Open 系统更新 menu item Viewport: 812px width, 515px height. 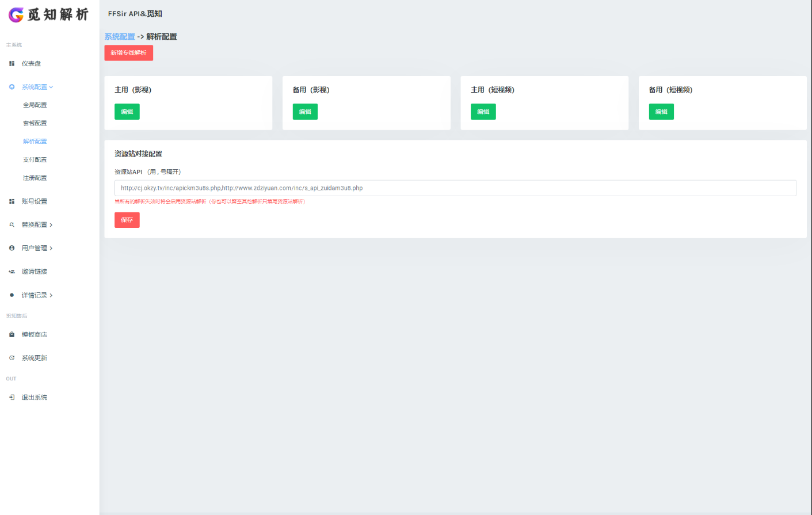click(x=35, y=358)
